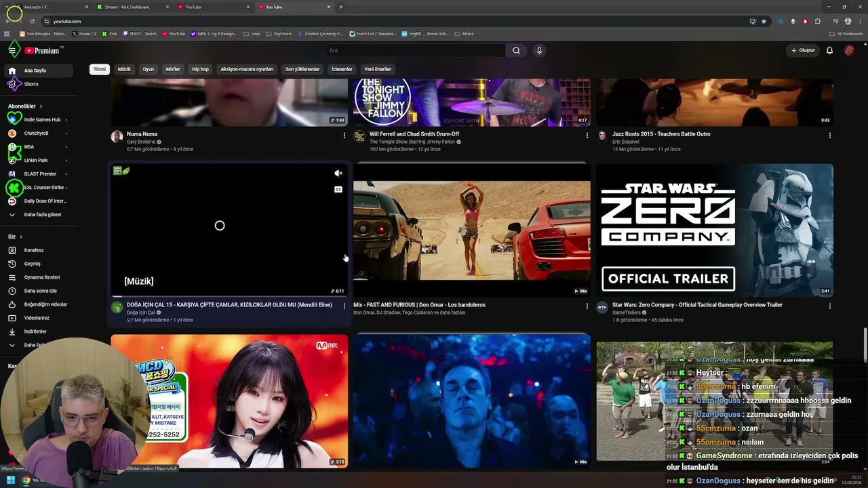Visit the GameTrailers channel avatar

pos(602,307)
